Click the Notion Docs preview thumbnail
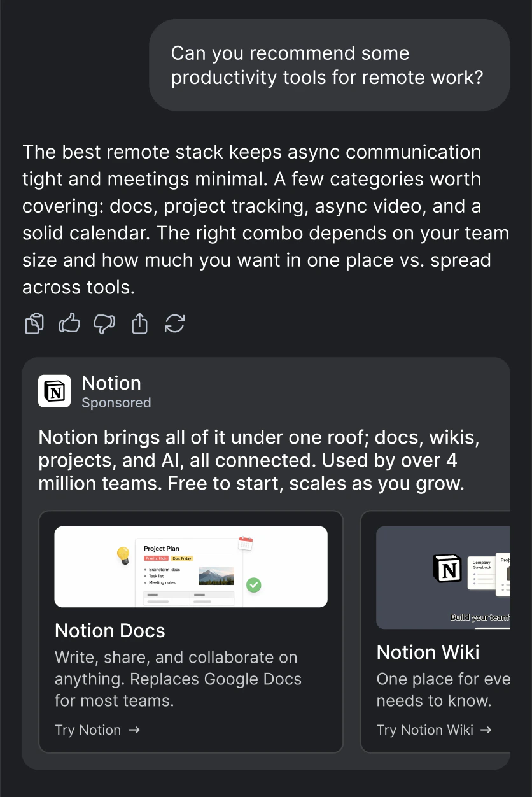532x797 pixels. (191, 566)
